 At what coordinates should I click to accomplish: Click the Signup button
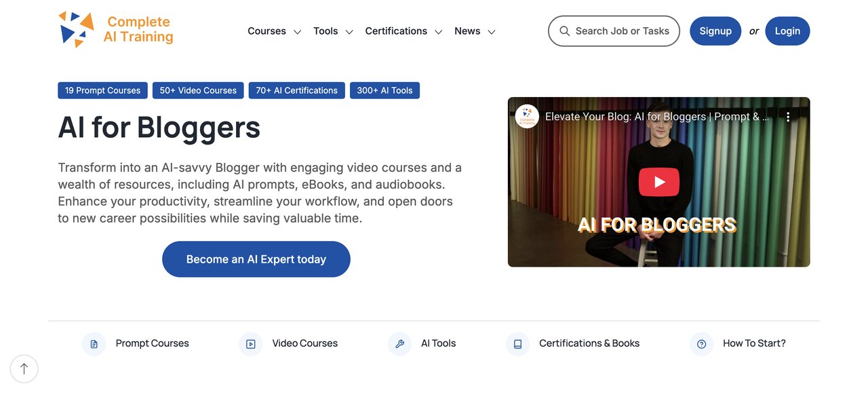715,31
